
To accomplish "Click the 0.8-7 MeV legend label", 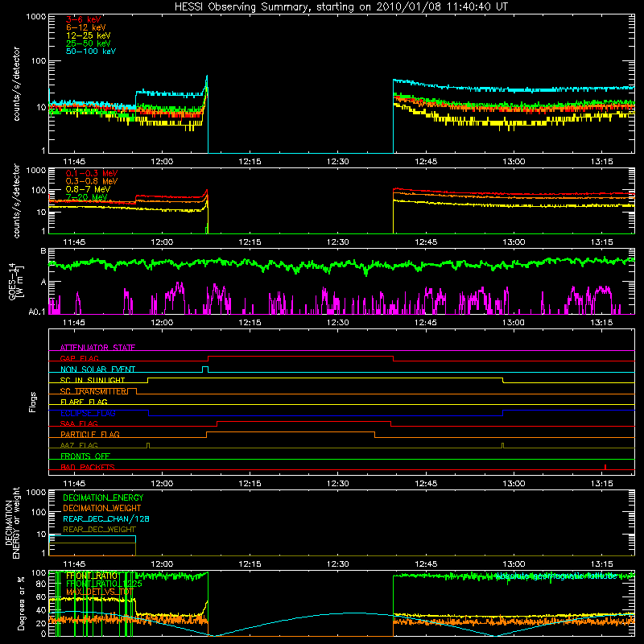I will coord(88,189).
